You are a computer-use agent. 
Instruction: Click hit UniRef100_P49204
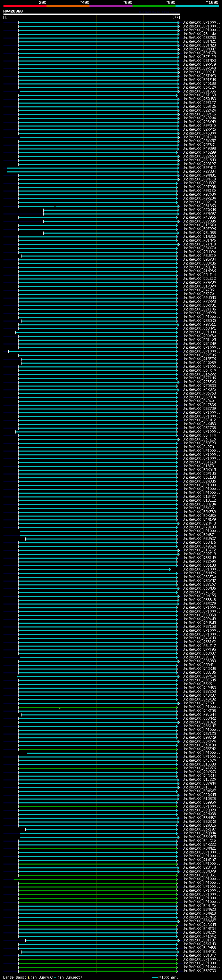click(199, 118)
